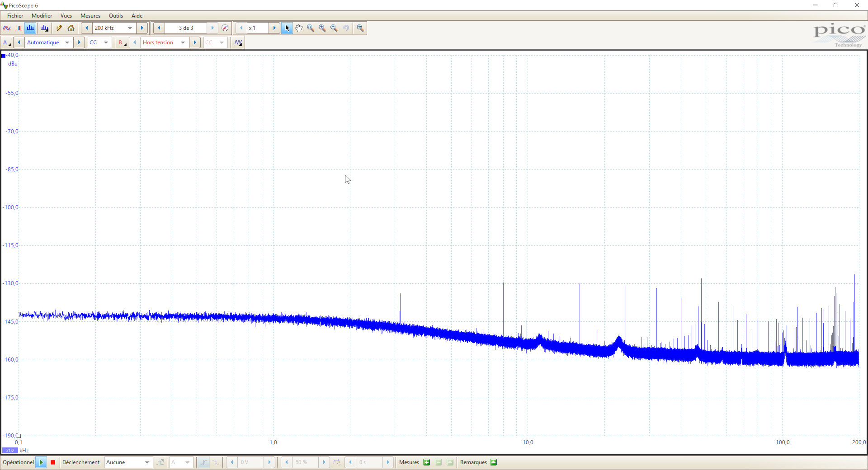Click the home info icon

[71, 28]
